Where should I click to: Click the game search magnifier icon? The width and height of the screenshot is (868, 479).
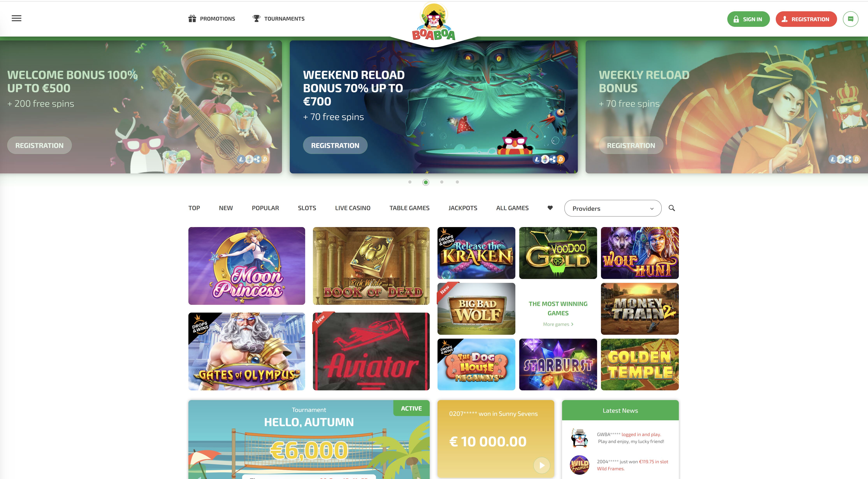[x=672, y=208]
